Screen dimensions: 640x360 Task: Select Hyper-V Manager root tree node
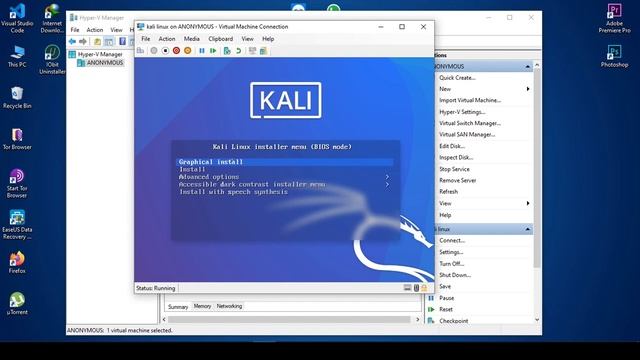click(x=100, y=54)
